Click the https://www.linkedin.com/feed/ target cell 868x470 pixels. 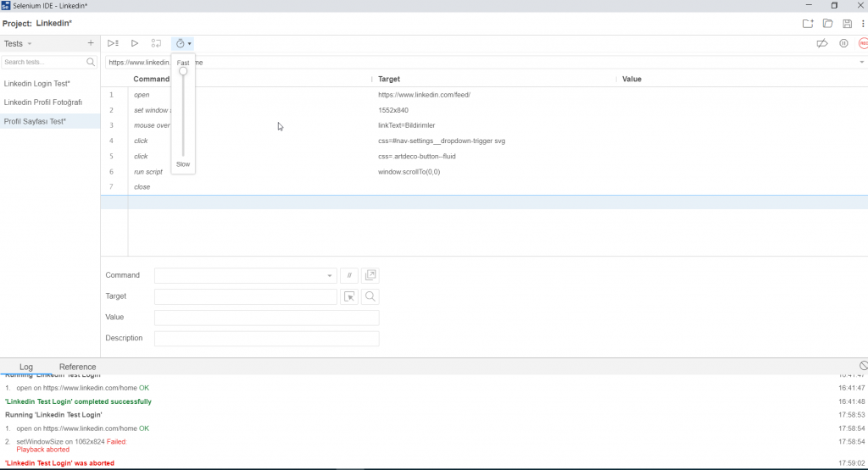(x=424, y=95)
